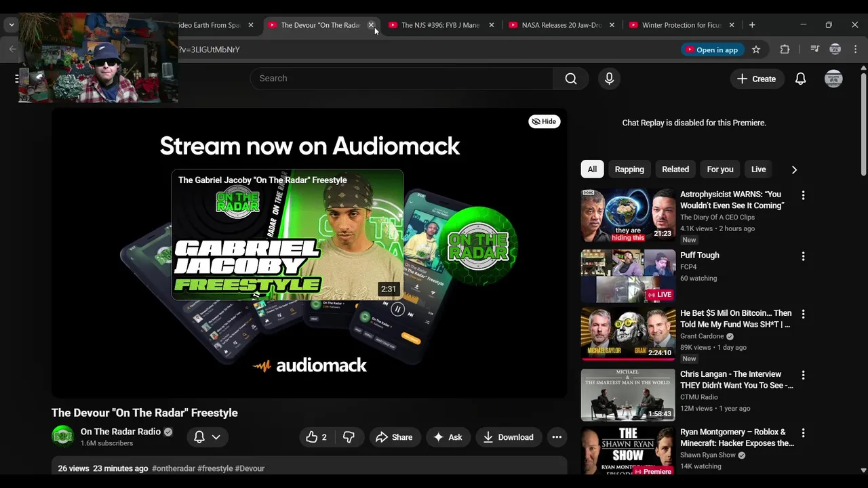Open the Chris Langan interview thumbnail
The height and width of the screenshot is (488, 868).
tap(629, 395)
